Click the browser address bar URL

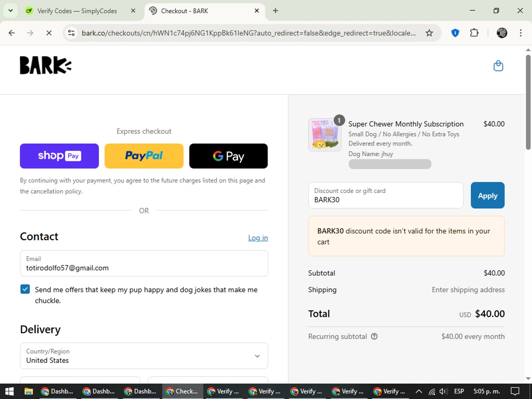(x=248, y=33)
